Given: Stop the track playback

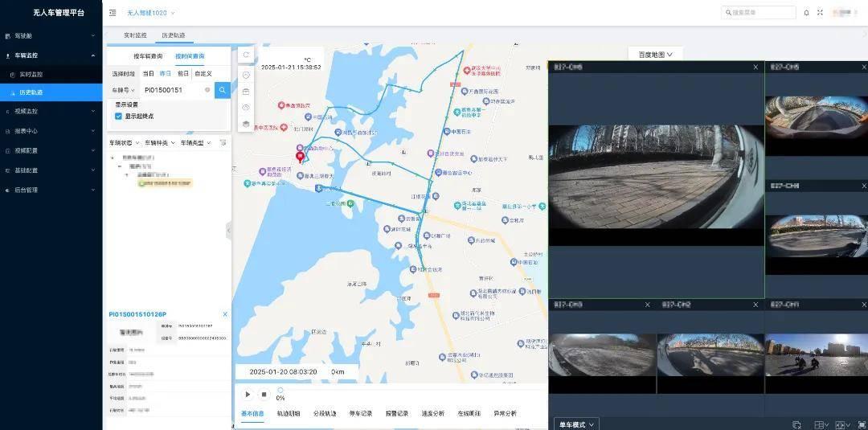Looking at the screenshot, I should click(x=264, y=395).
